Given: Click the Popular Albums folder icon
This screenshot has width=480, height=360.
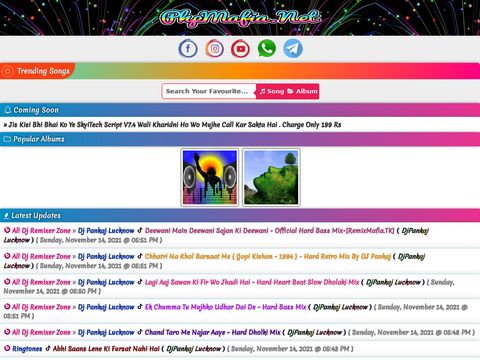Looking at the screenshot, I should (x=7, y=139).
